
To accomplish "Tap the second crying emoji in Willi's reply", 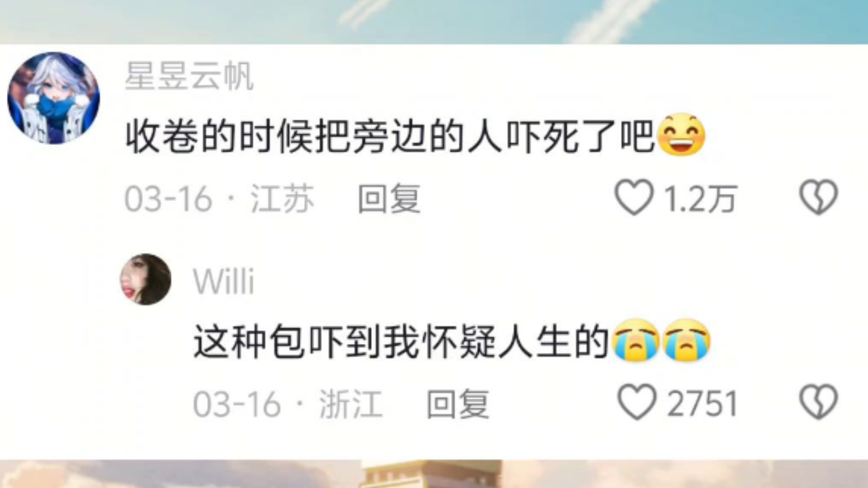I will (686, 340).
